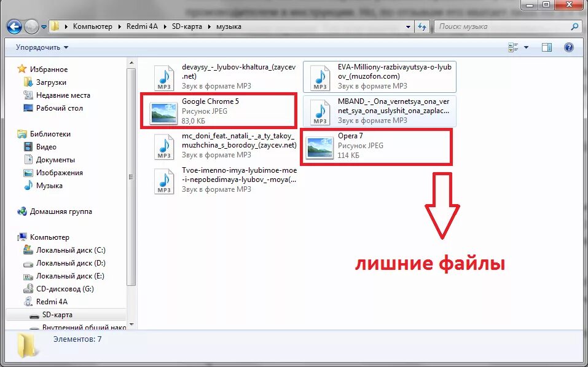Open the Изображения library
Image resolution: width=588 pixels, height=367 pixels.
[x=59, y=173]
